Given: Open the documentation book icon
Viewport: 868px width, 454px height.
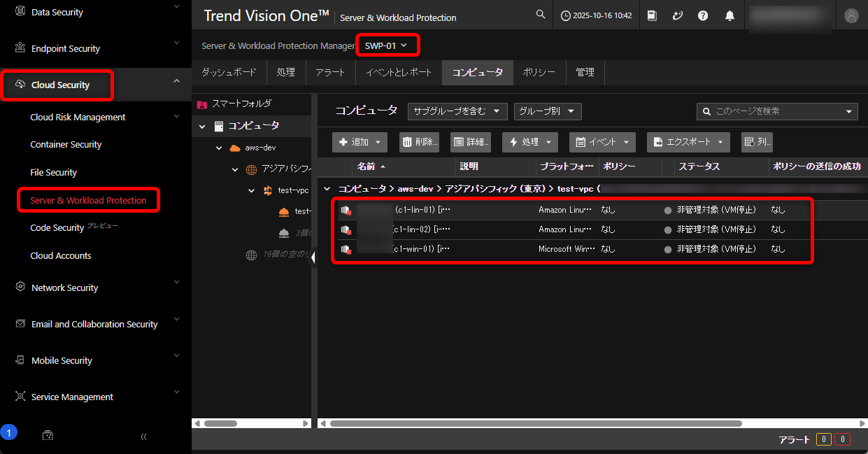Looking at the screenshot, I should coord(652,15).
